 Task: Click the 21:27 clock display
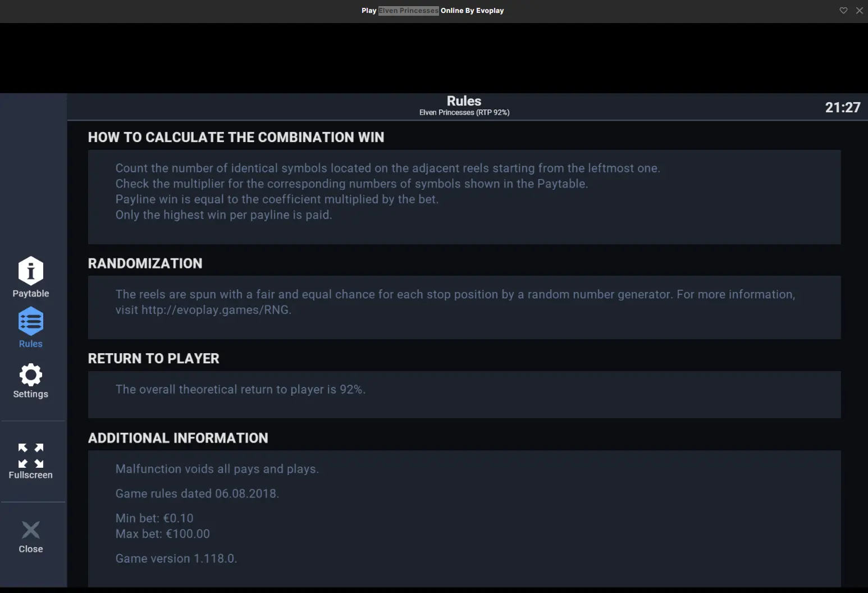pos(843,107)
